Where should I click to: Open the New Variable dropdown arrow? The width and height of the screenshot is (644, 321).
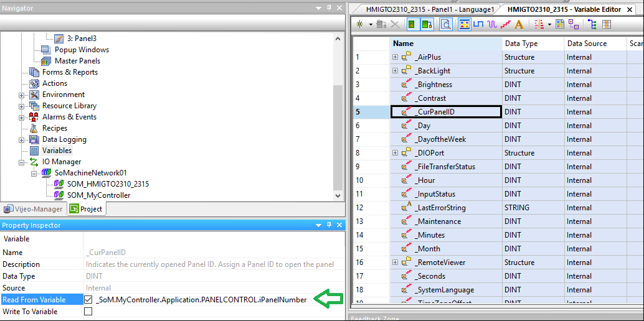pyautogui.click(x=371, y=25)
